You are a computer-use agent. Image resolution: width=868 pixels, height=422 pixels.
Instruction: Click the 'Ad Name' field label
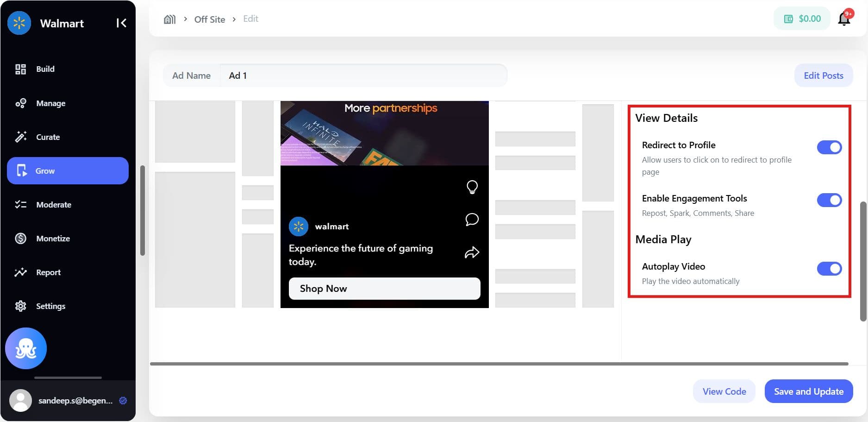(x=191, y=76)
